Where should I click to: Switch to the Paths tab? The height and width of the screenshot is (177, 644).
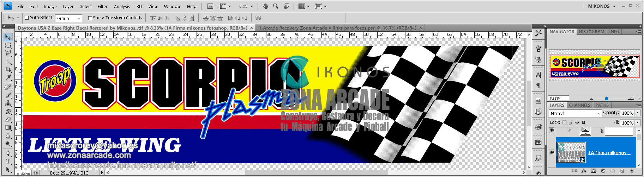click(x=602, y=105)
